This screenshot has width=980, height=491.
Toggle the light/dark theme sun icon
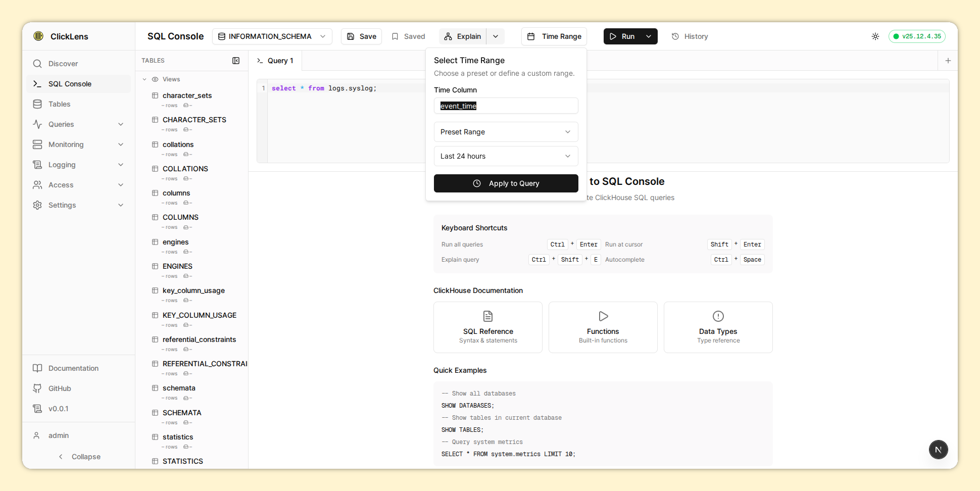(x=875, y=36)
